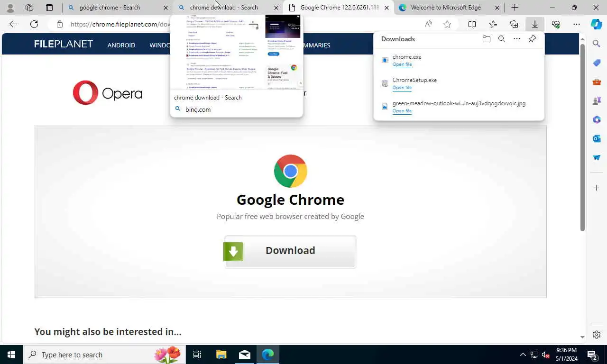Viewport: 607px width, 364px height.
Task: Open Collections icon
Action: click(x=514, y=24)
